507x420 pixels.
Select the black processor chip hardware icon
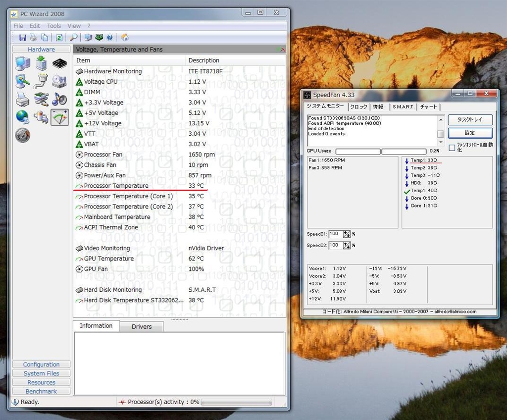tap(60, 63)
